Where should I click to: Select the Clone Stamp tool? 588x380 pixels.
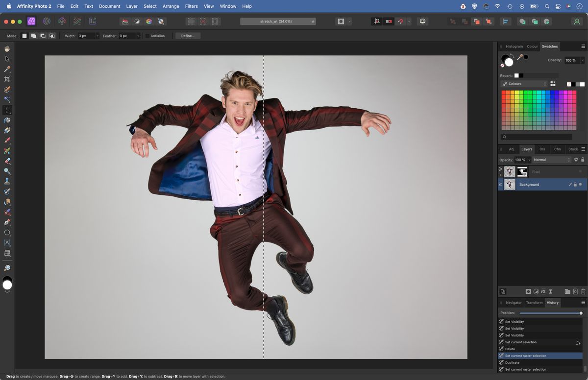tap(7, 181)
